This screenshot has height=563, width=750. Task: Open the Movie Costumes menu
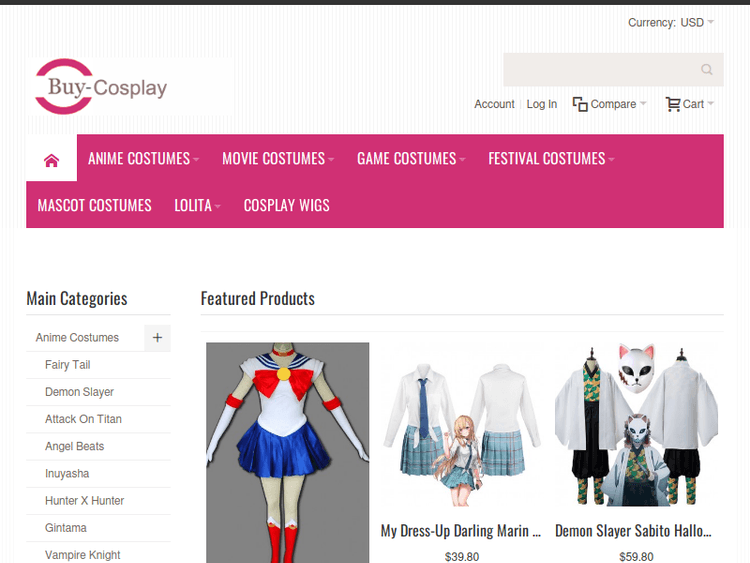click(x=277, y=158)
